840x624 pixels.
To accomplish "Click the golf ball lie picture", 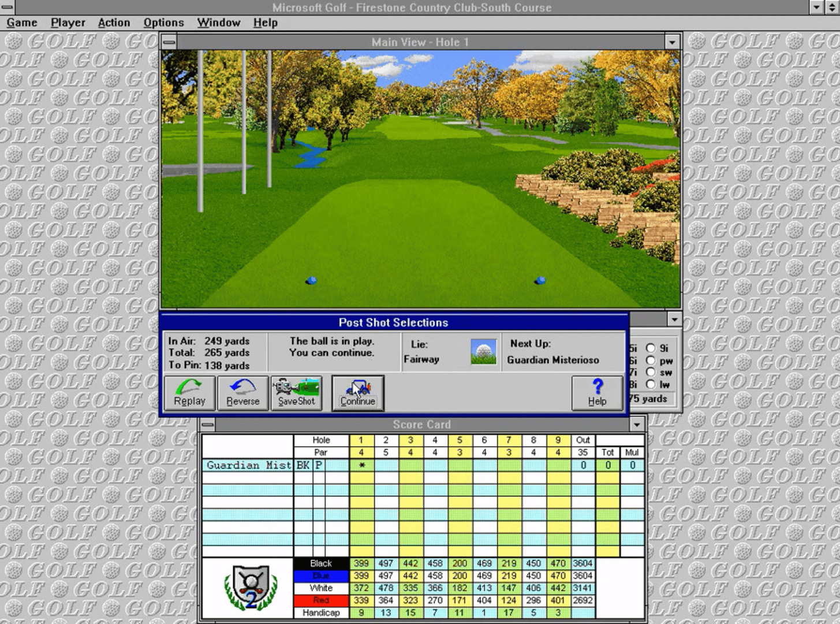I will coord(483,351).
